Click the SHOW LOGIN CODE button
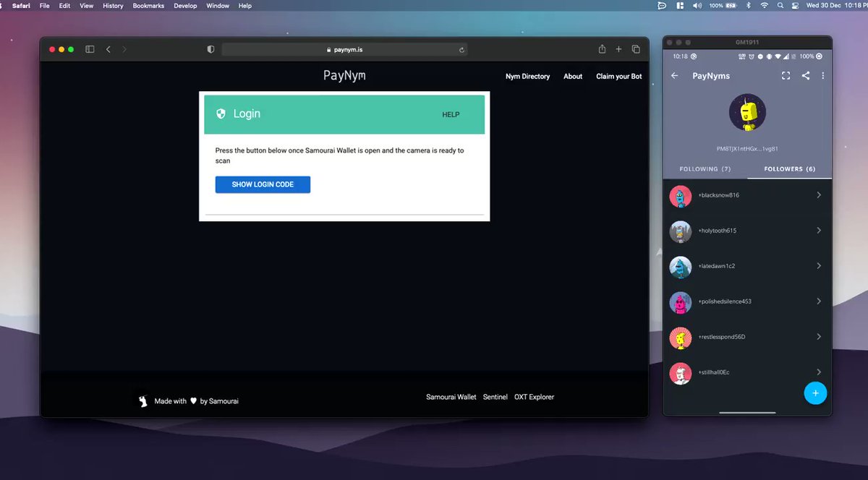This screenshot has height=480, width=868. tap(263, 184)
